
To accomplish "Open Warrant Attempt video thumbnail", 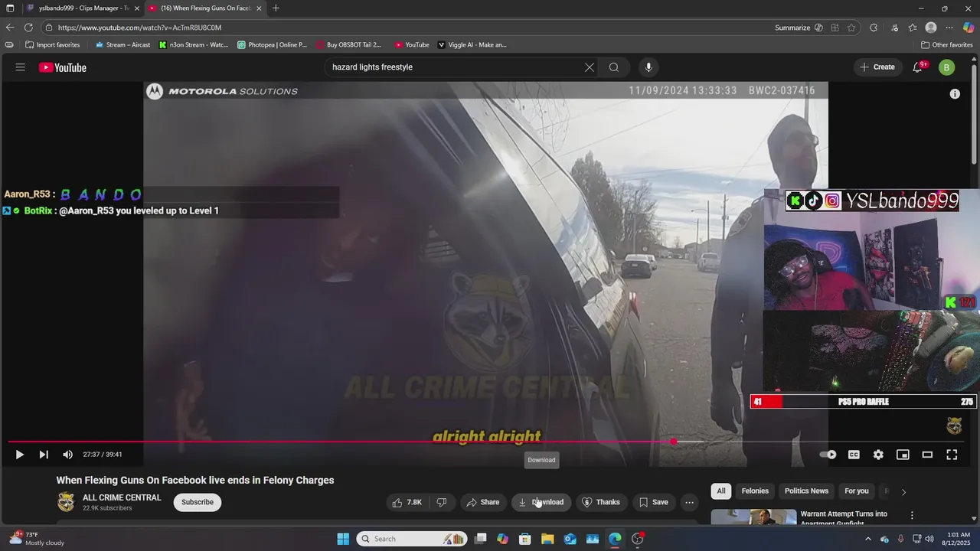I will (753, 517).
